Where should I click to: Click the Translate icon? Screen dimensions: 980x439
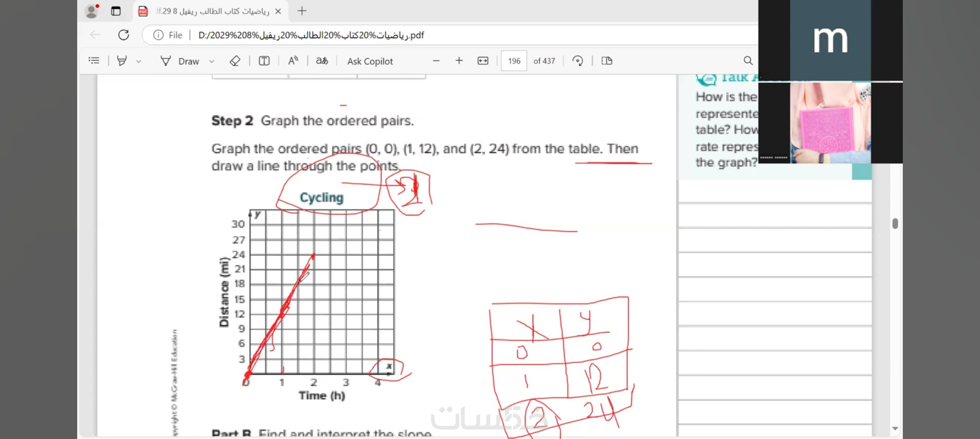tap(322, 61)
